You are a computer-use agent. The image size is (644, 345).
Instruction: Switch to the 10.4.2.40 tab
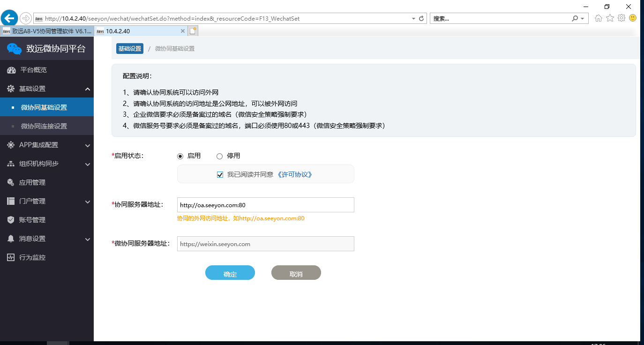click(141, 31)
